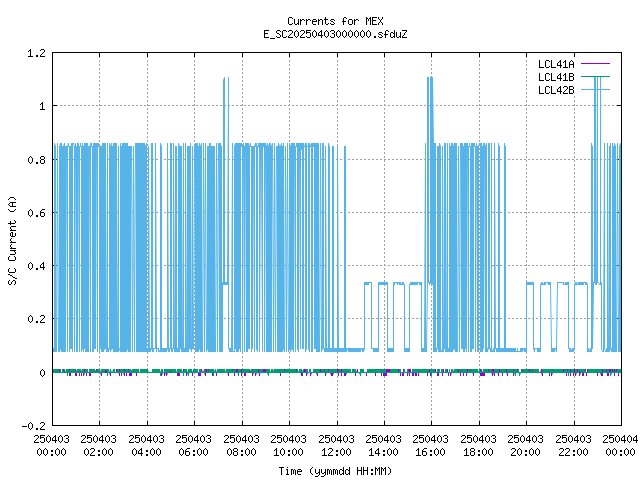Image resolution: width=640 pixels, height=480 pixels.
Task: Click the green LCL41B legend line sample
Action: click(x=595, y=77)
